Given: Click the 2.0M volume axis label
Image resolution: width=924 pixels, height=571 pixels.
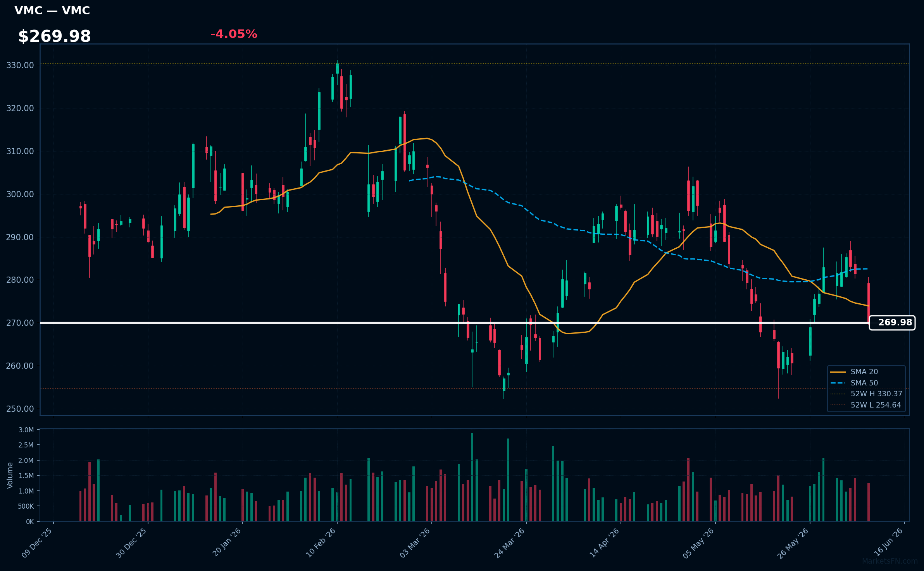Looking at the screenshot, I should (x=26, y=461).
